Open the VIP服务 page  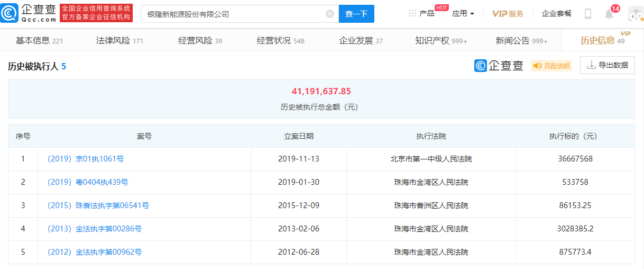(x=508, y=13)
